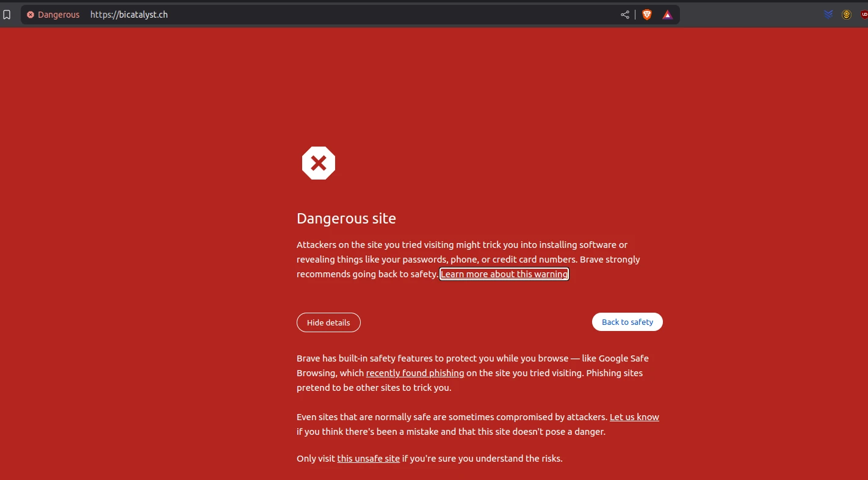Viewport: 868px width, 480px height.
Task: Open the uBlock Origin extension icon
Action: pos(864,15)
